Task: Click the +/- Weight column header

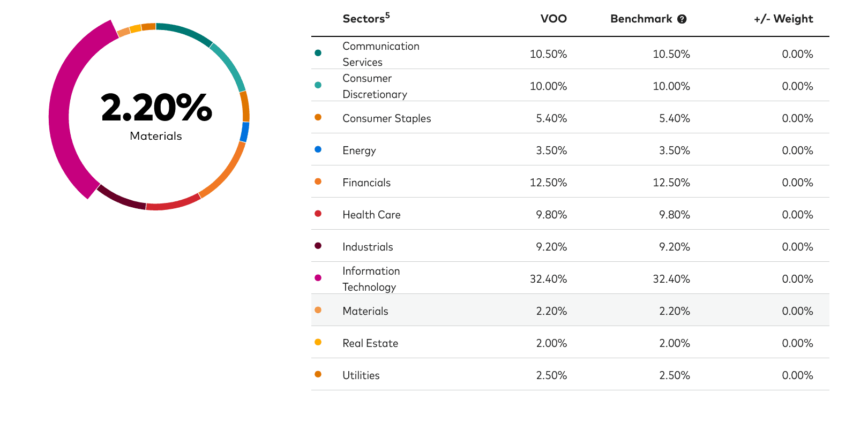Action: [783, 19]
